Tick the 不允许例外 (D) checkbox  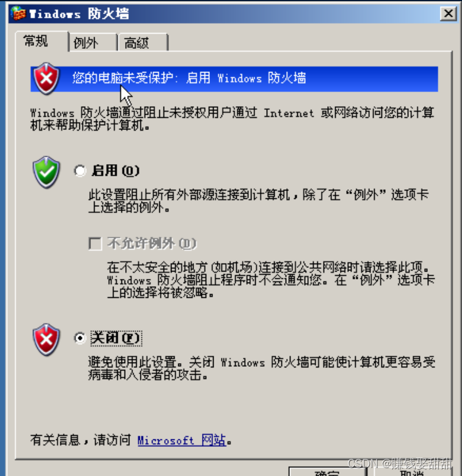pos(95,243)
